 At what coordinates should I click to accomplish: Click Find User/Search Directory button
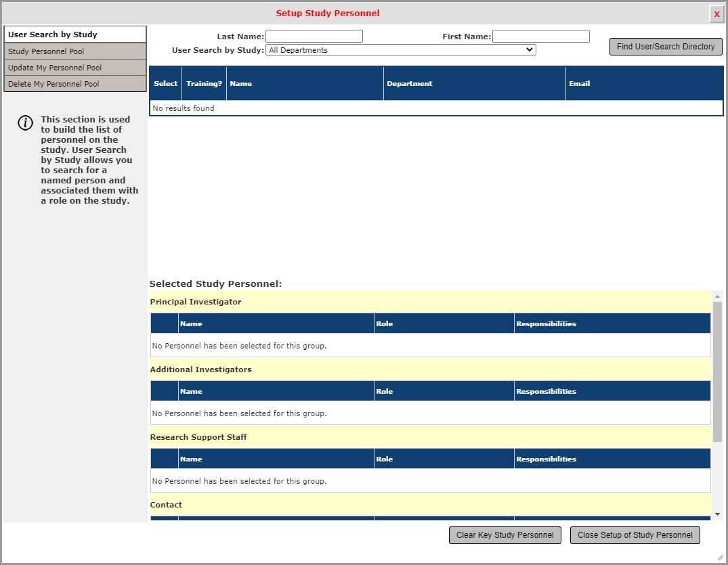click(666, 47)
